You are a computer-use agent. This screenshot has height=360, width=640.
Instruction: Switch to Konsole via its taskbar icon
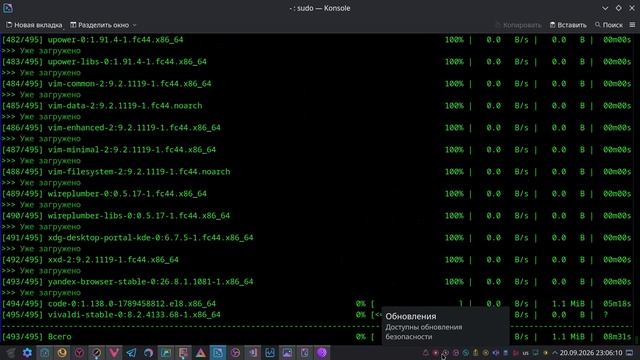(x=218, y=353)
